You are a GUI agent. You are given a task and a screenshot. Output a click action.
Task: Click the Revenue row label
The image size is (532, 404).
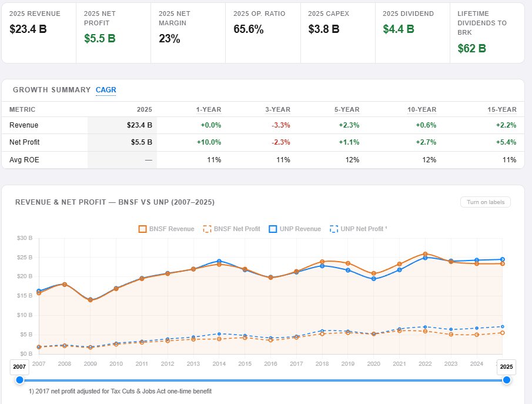point(24,125)
